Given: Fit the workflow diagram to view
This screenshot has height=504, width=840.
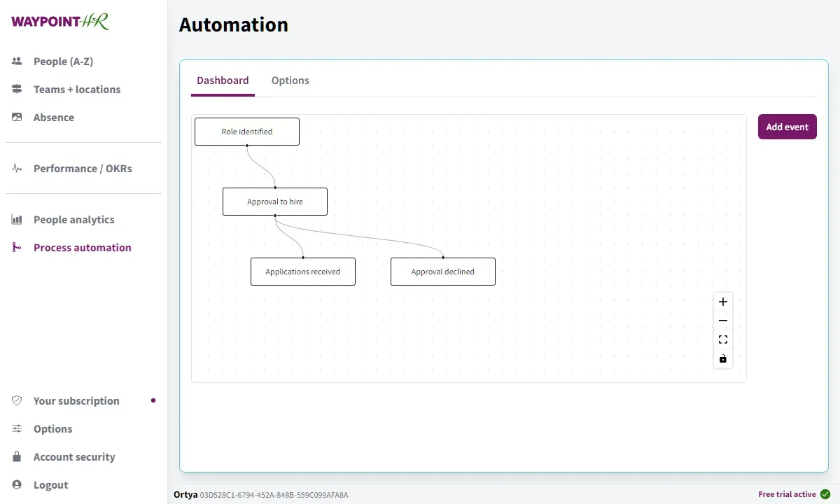Looking at the screenshot, I should click(x=722, y=339).
